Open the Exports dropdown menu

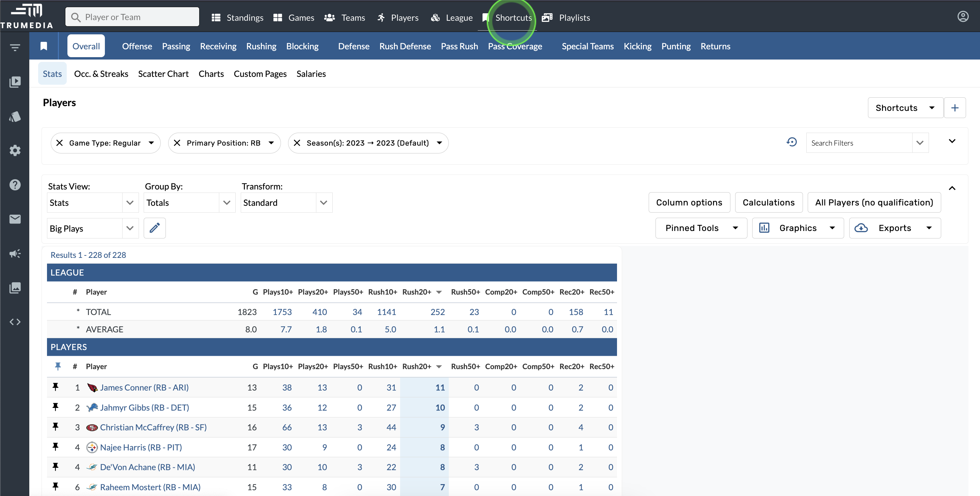(x=895, y=228)
